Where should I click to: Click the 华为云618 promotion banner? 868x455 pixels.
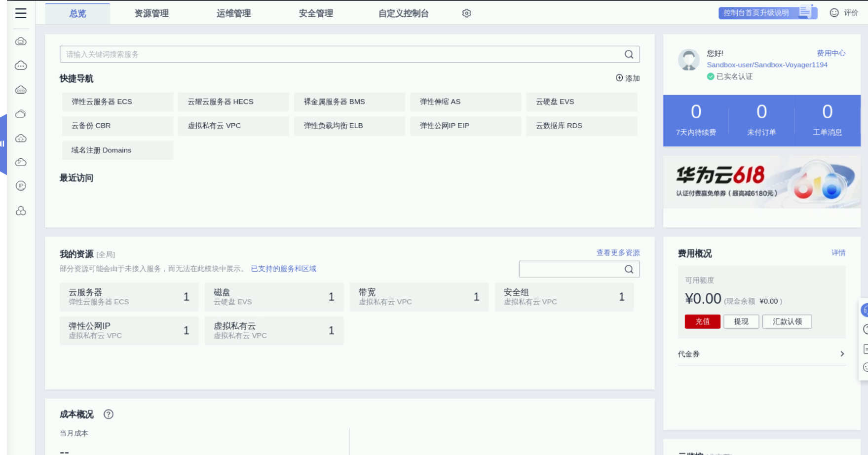pyautogui.click(x=761, y=182)
